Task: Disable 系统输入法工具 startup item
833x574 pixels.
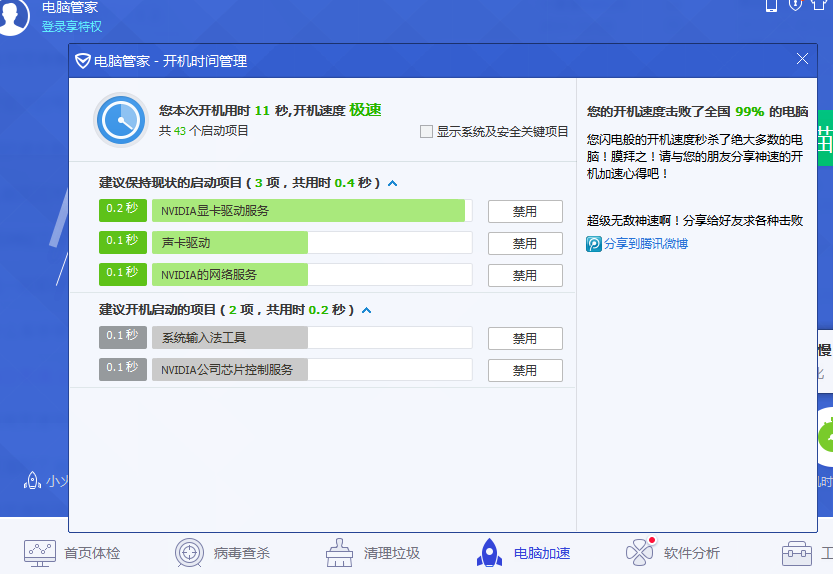Action: 525,339
